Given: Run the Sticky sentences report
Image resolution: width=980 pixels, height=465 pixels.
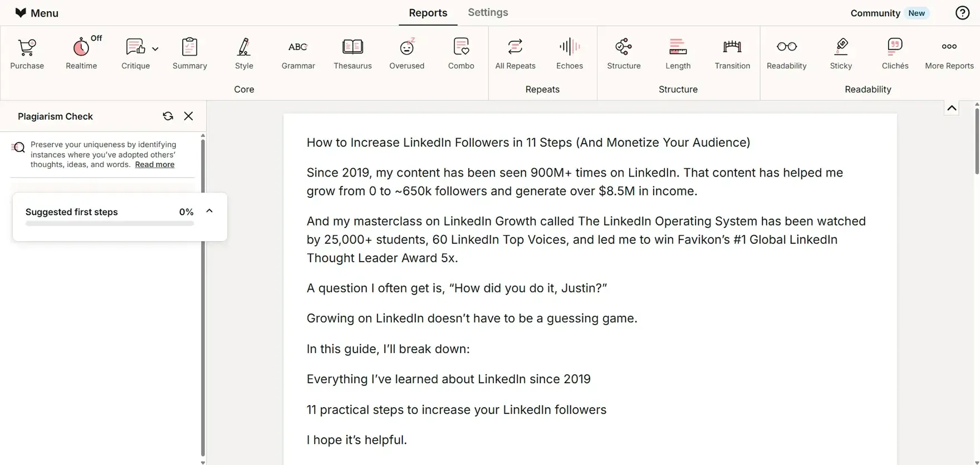Looking at the screenshot, I should tap(840, 54).
